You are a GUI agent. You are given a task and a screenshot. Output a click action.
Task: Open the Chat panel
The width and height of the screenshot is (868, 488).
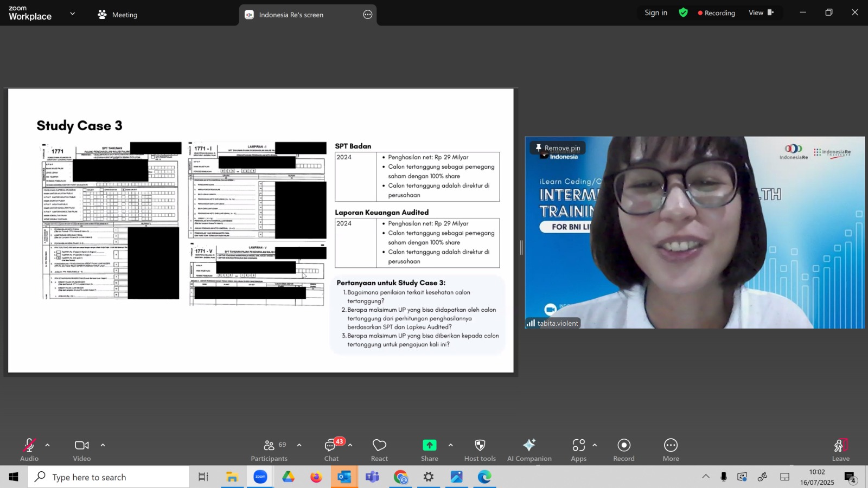coord(331,450)
